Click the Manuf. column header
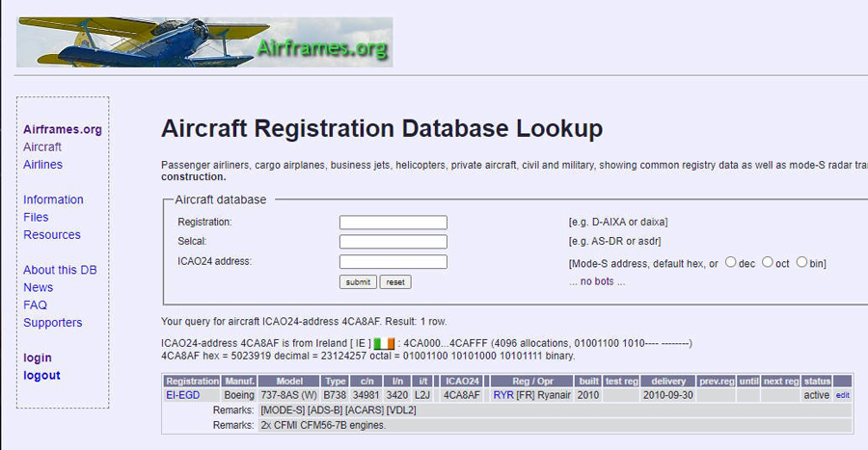Screen dimensions: 868x450 (239, 381)
